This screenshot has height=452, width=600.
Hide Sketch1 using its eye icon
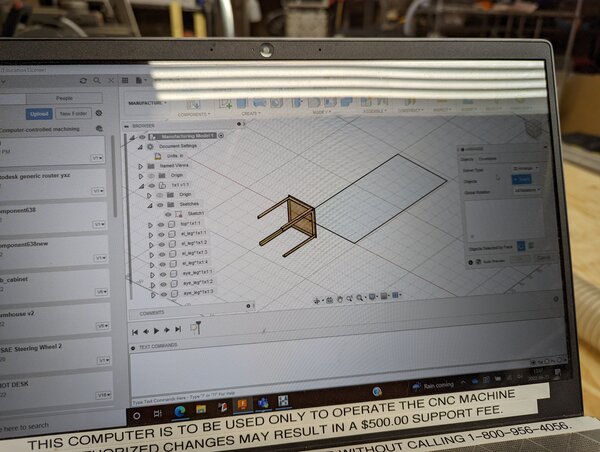[x=168, y=214]
